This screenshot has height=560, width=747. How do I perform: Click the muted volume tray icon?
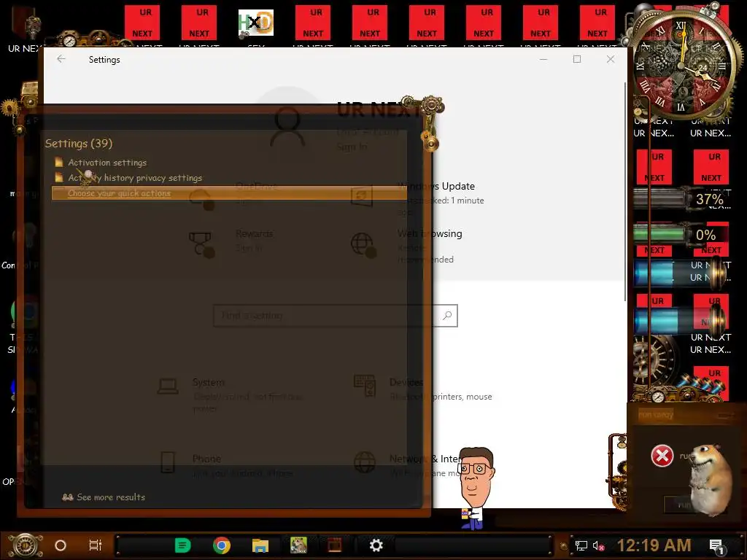click(598, 545)
